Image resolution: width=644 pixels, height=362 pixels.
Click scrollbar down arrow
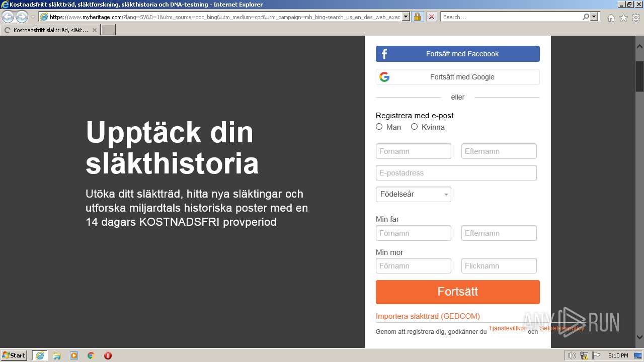tap(639, 338)
